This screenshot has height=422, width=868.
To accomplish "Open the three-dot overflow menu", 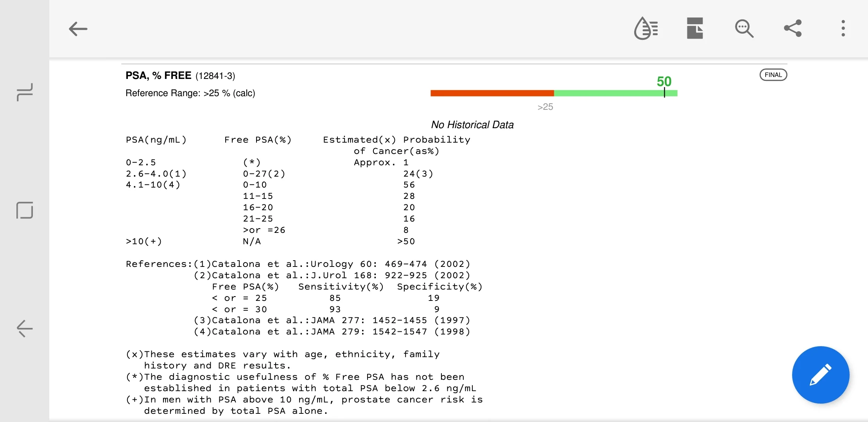I will [843, 28].
